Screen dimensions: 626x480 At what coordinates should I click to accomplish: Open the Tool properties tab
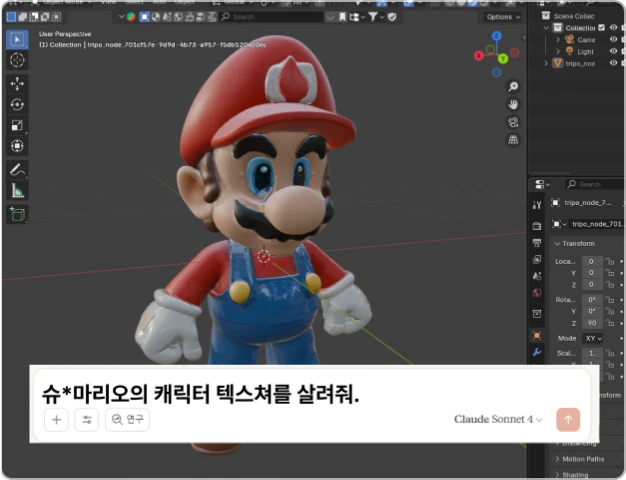pos(537,205)
